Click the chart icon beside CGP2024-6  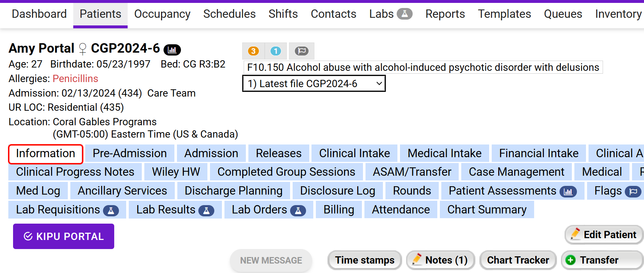172,49
